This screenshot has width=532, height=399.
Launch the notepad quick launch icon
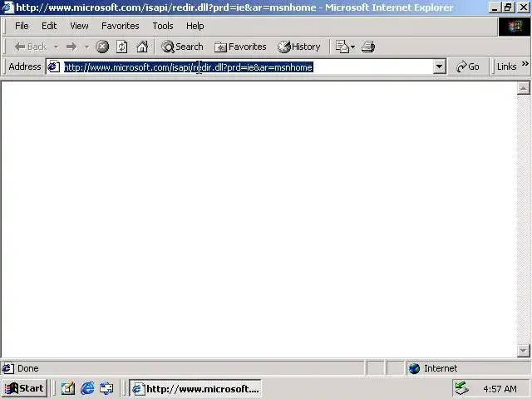[68, 388]
